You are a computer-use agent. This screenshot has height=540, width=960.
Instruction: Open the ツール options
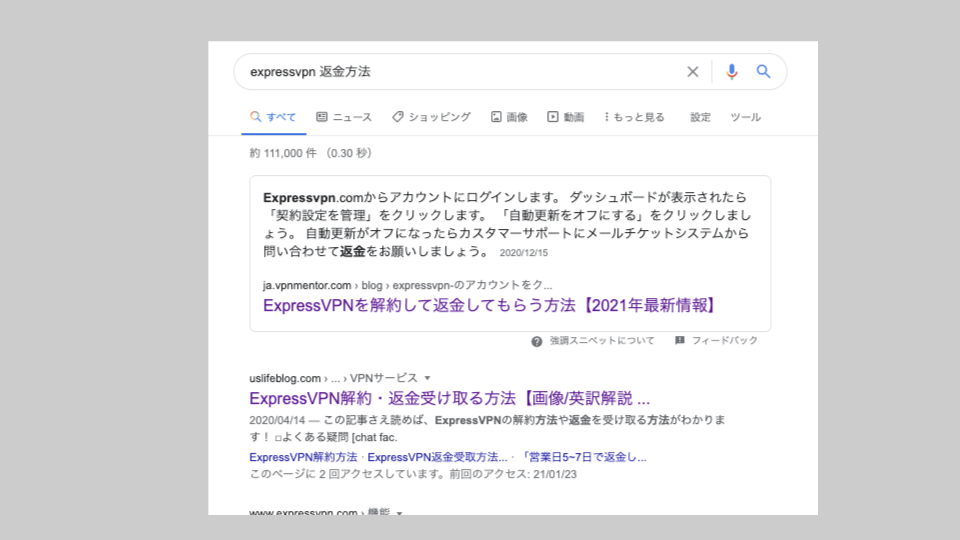pyautogui.click(x=745, y=117)
